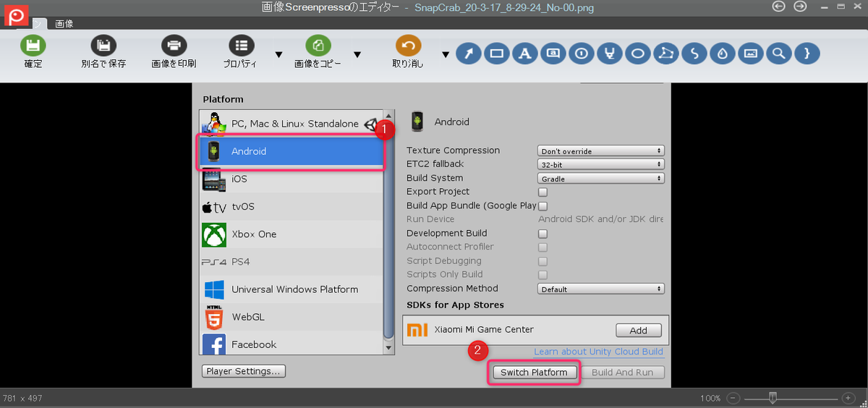This screenshot has width=868, height=408.
Task: Open the Build System Gradle dropdown
Action: (600, 178)
